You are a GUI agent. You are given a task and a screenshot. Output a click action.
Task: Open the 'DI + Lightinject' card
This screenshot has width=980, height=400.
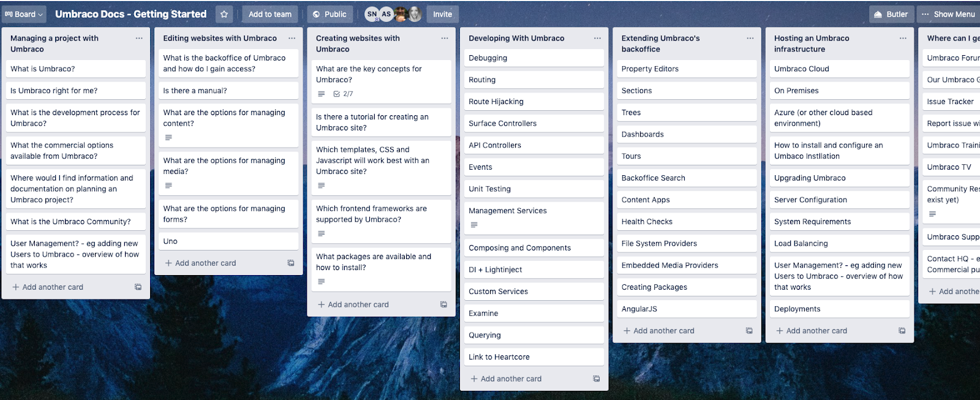(x=534, y=270)
